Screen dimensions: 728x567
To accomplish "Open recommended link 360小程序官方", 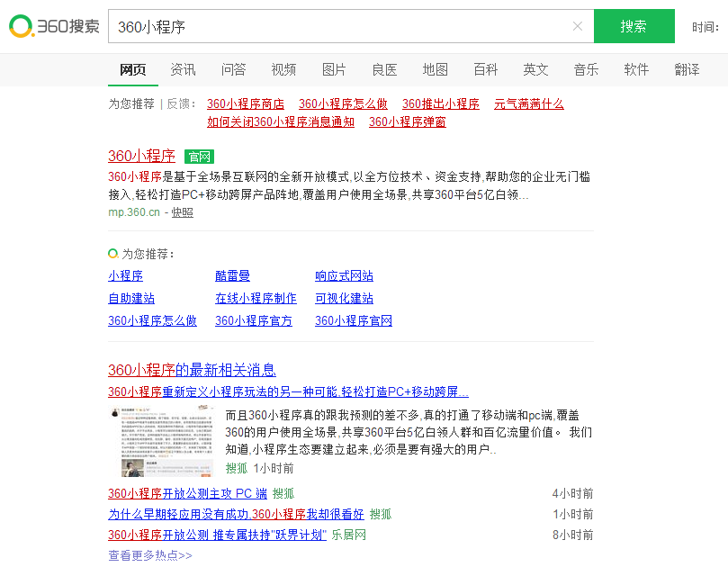I will tap(254, 320).
